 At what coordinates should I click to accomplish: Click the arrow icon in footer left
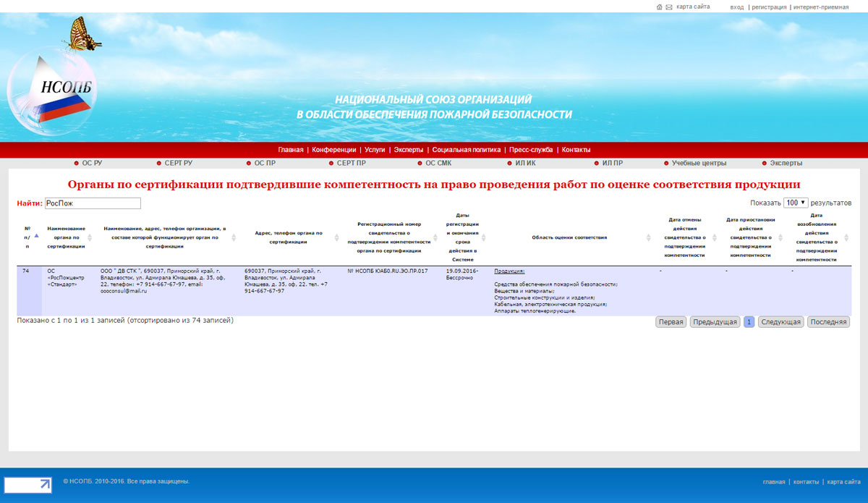(28, 485)
